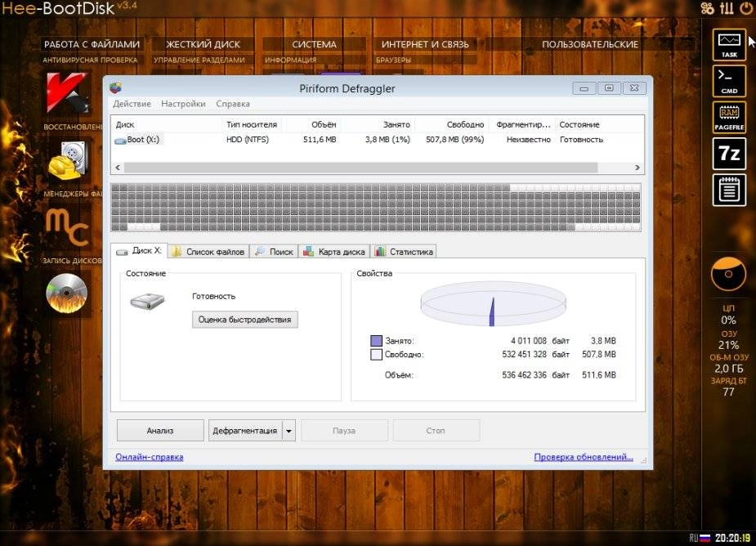Screen dimensions: 756x546
Task: Click the drive list left scroll arrow
Action: [x=119, y=168]
